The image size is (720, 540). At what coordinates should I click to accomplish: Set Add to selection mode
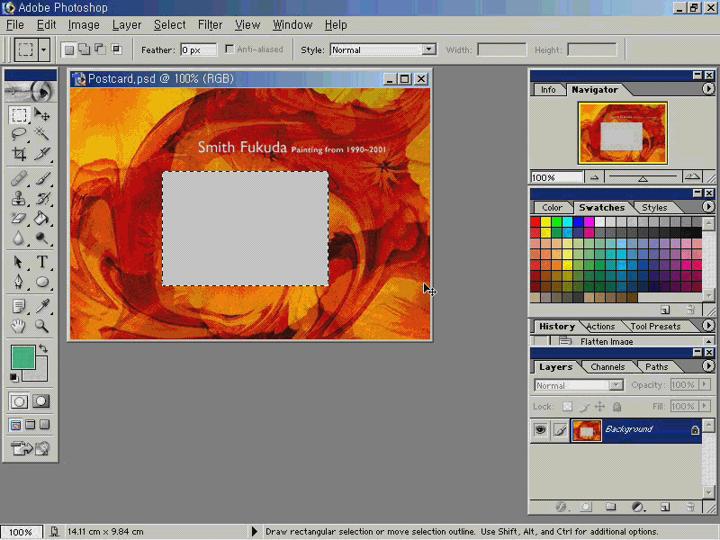pos(84,49)
